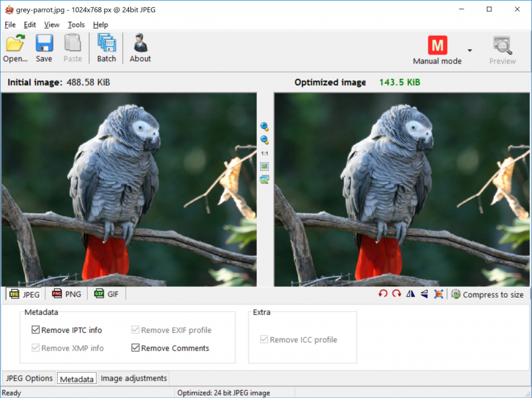Switch to the JPEG Options tab

click(29, 378)
